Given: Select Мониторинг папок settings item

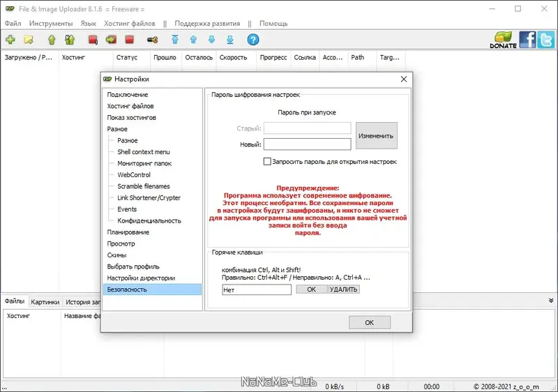Looking at the screenshot, I should click(x=144, y=163).
